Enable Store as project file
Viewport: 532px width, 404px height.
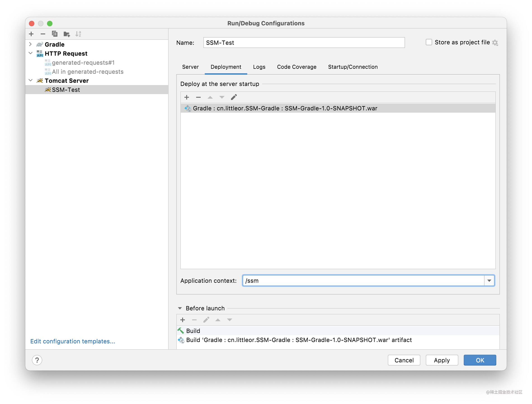coord(429,42)
